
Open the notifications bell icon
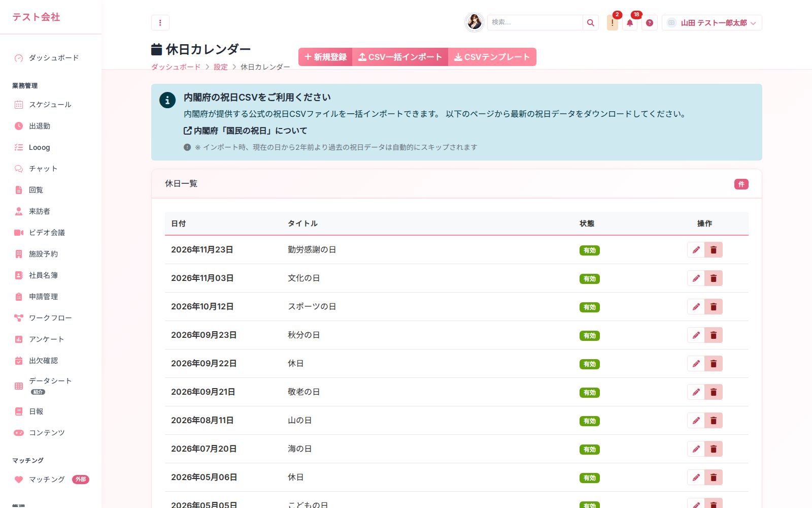630,23
